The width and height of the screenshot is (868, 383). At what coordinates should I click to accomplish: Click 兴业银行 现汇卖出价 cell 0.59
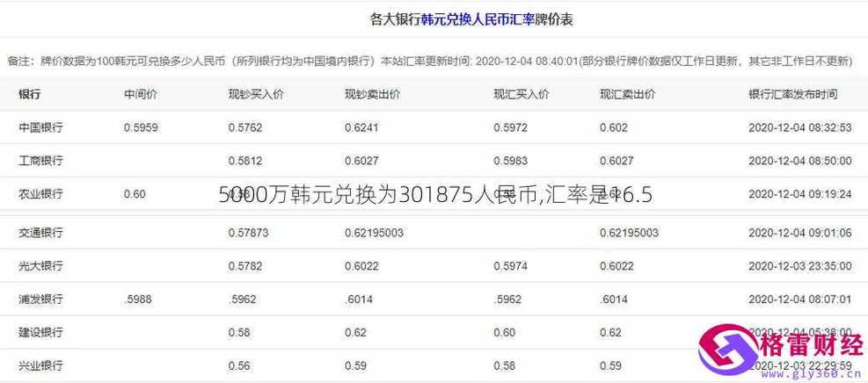[x=610, y=365]
